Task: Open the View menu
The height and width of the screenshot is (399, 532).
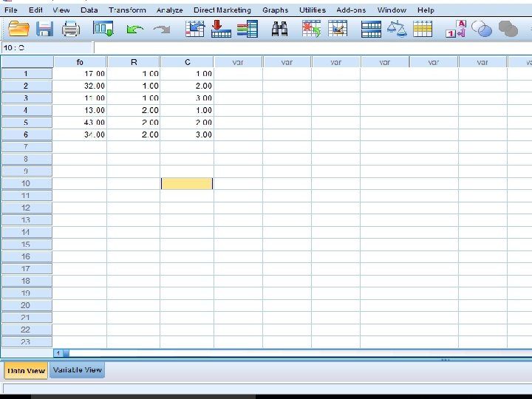Action: [61, 10]
